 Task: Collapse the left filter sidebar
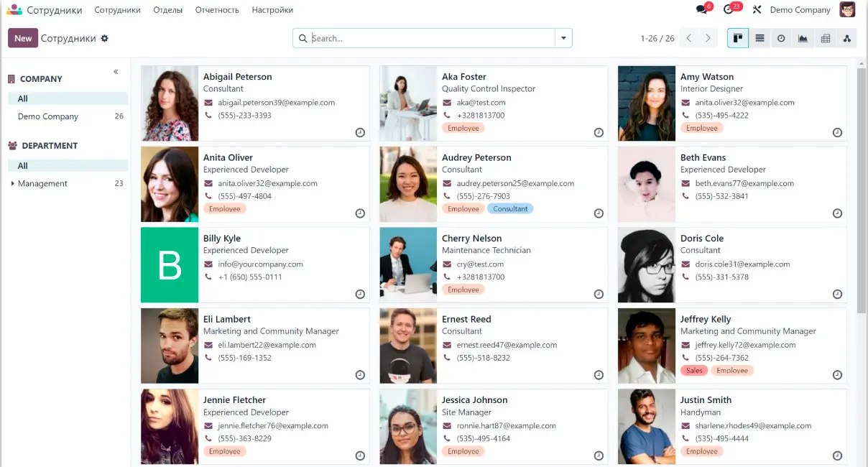116,72
